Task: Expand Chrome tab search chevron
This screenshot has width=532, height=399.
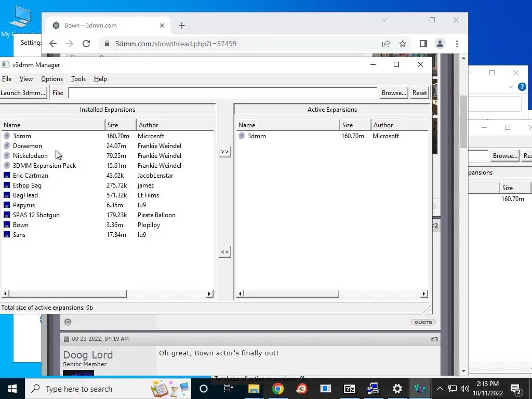Action: point(384,20)
